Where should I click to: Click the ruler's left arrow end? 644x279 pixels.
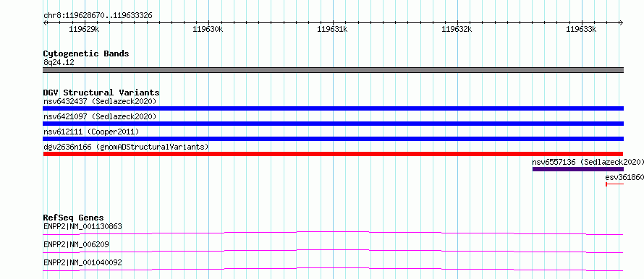[45, 22]
